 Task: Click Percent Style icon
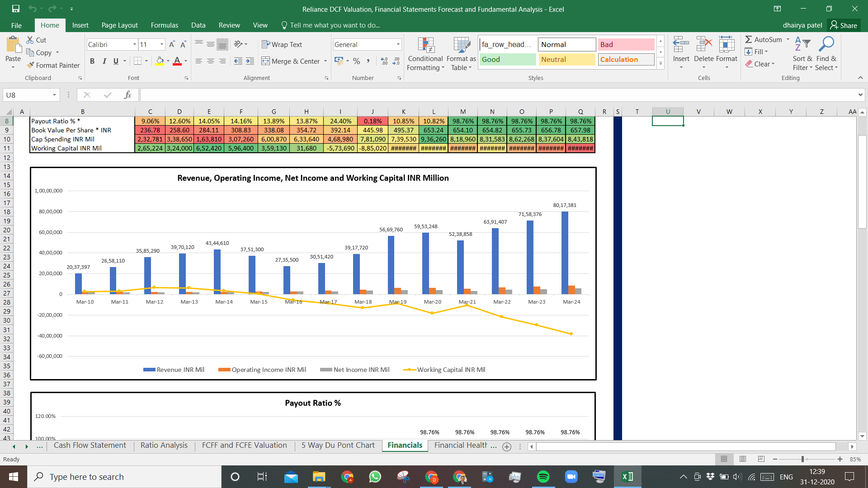click(357, 61)
